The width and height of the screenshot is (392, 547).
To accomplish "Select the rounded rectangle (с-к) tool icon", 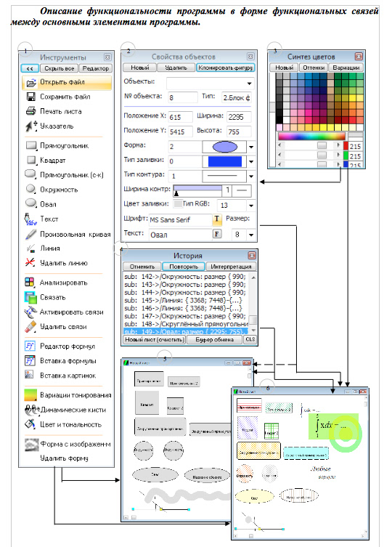I will 30,174.
